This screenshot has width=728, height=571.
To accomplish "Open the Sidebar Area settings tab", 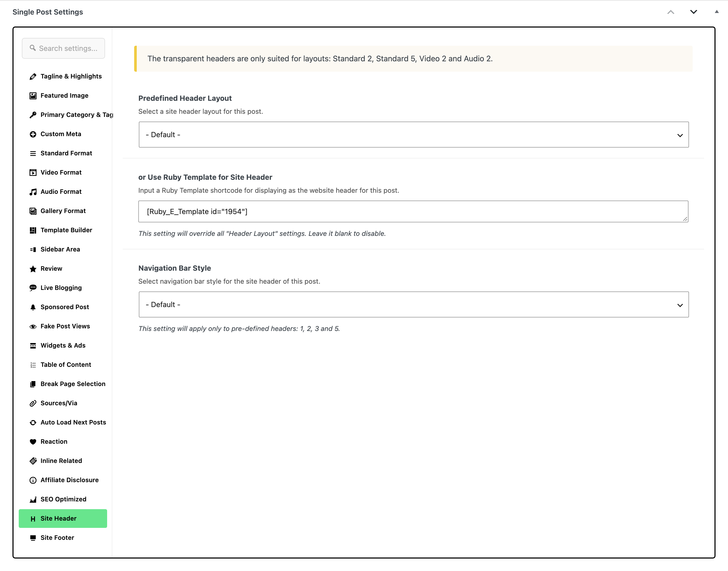I will coord(63,249).
